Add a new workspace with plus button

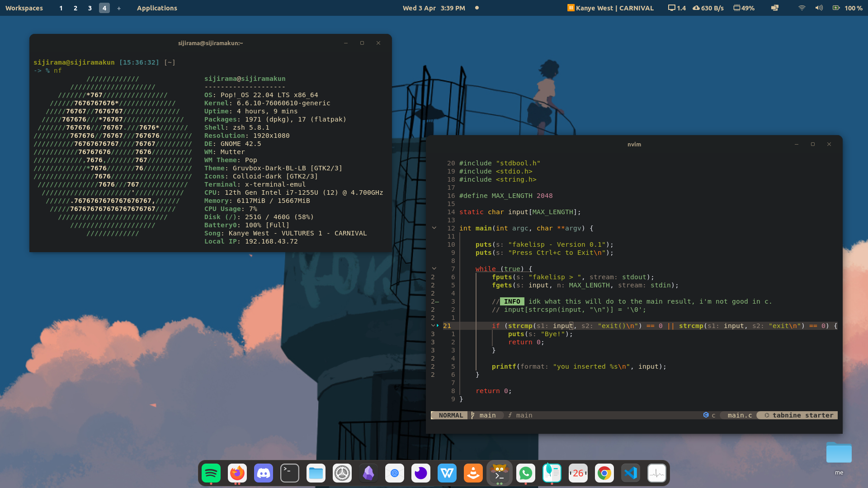coord(119,8)
